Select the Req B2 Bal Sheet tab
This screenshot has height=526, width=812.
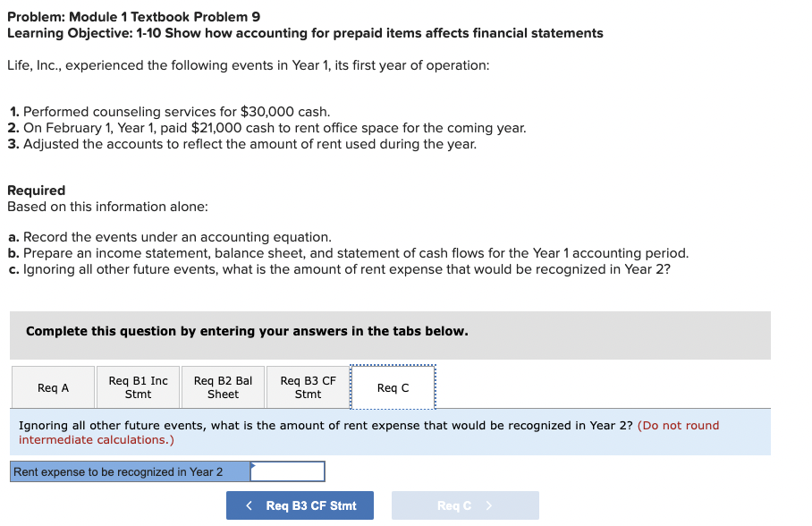[222, 386]
